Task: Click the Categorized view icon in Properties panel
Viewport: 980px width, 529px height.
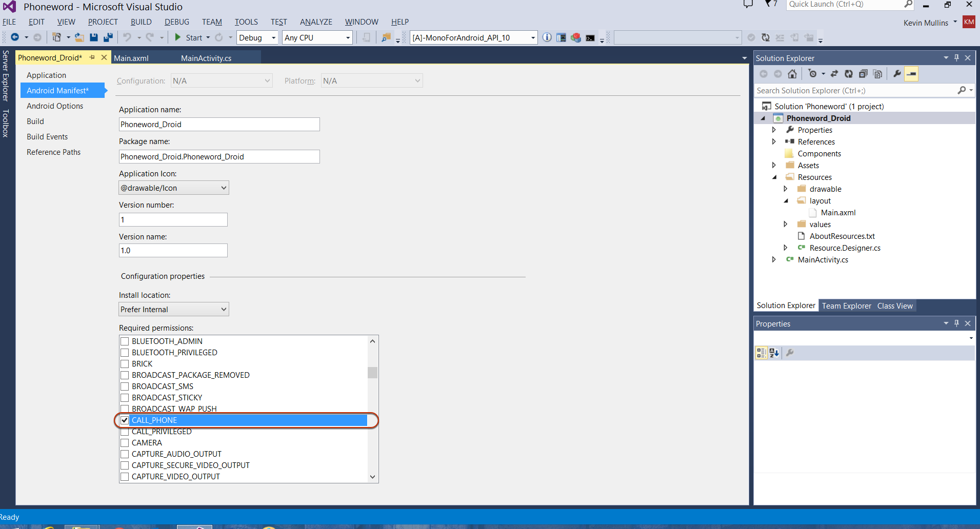Action: (x=761, y=353)
